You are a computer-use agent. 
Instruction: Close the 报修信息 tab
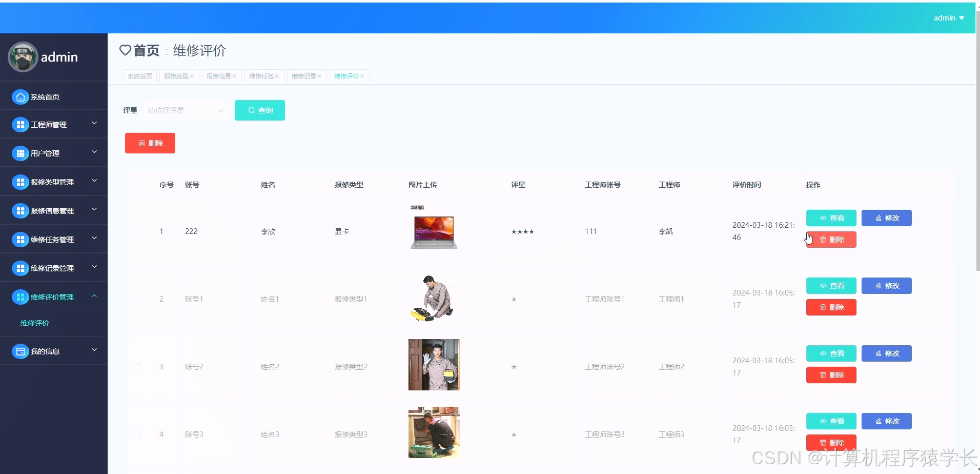[x=234, y=75]
